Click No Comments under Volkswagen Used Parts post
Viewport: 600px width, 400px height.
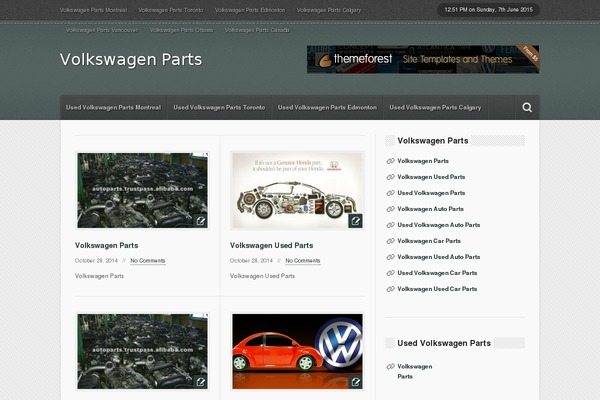[x=303, y=261]
